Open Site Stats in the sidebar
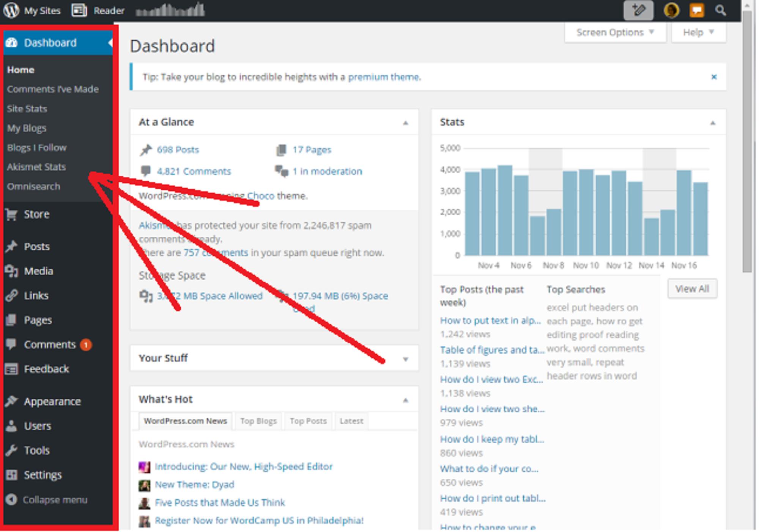Image resolution: width=759 pixels, height=532 pixels. pyautogui.click(x=27, y=109)
